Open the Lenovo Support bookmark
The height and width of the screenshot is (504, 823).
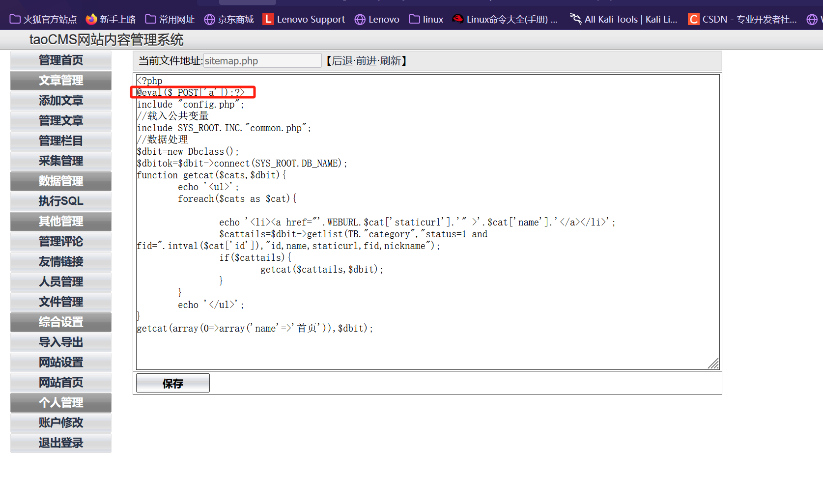(304, 19)
